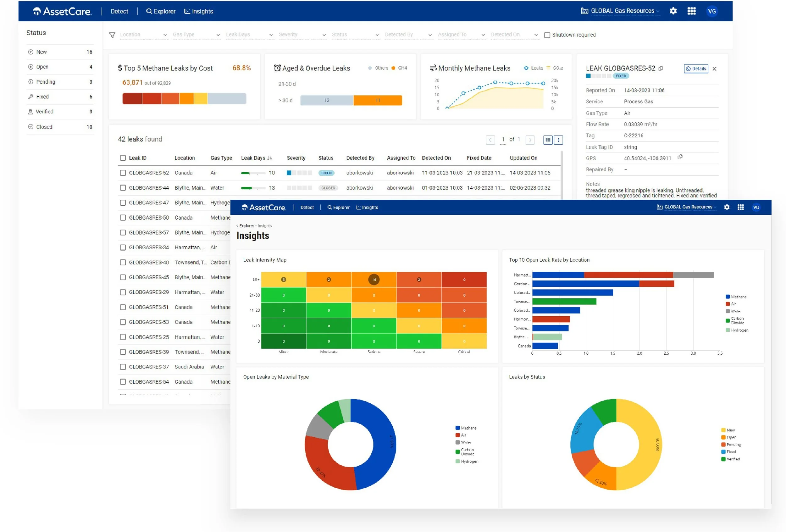Copy leak ID next to LEAK GLOBGASRES-52
The height and width of the screenshot is (532, 786).
click(x=661, y=68)
